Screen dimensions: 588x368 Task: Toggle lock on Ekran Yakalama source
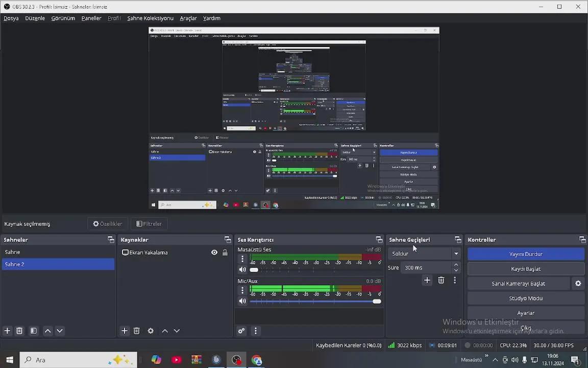point(225,252)
